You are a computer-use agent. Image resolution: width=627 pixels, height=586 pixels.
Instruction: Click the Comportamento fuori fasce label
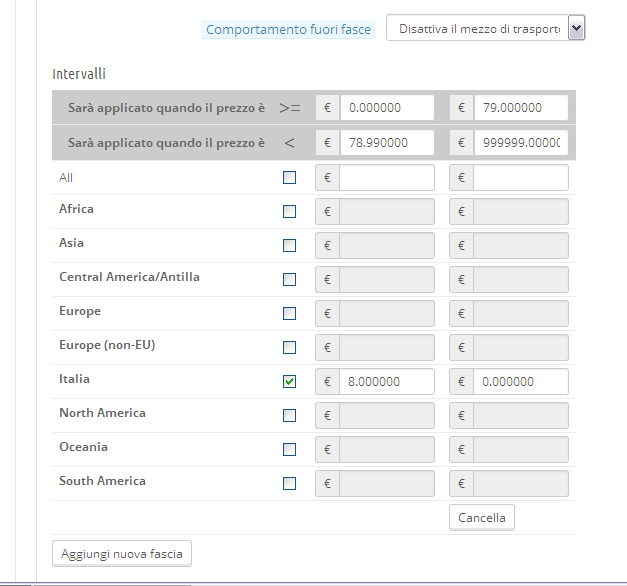click(288, 30)
